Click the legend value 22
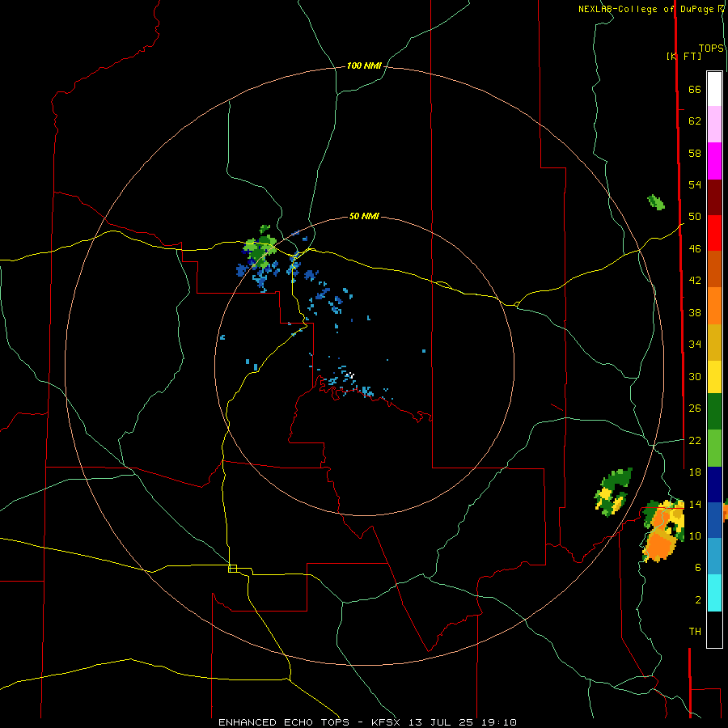 coord(695,440)
